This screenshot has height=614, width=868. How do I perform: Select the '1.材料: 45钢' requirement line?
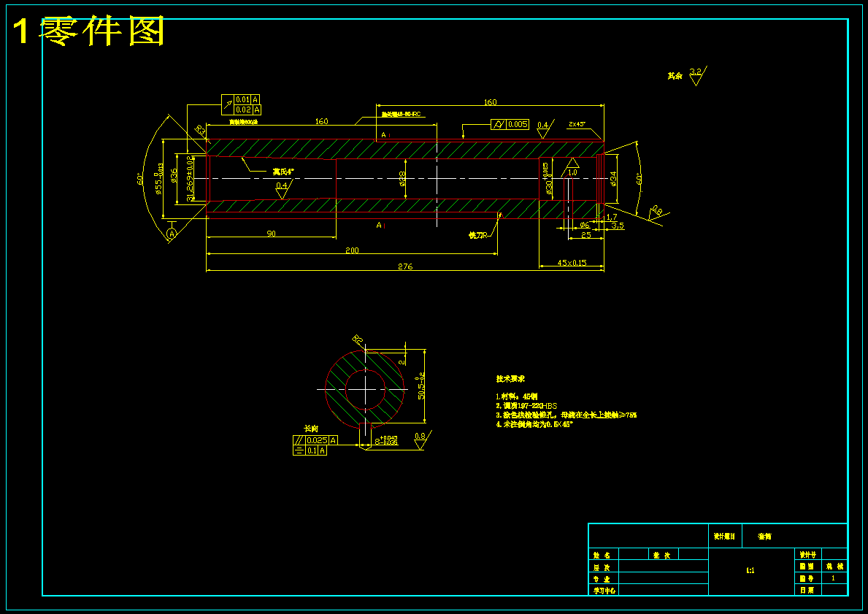[x=516, y=397]
